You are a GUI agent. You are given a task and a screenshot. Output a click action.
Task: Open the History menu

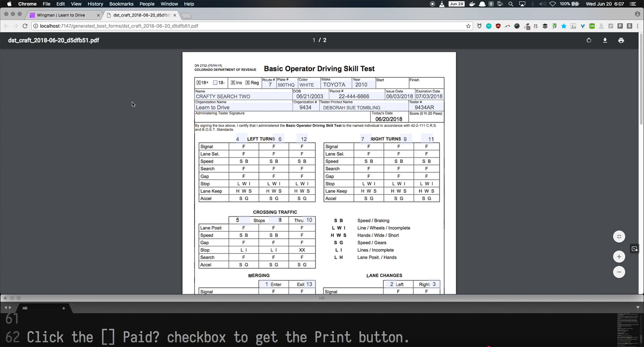95,4
